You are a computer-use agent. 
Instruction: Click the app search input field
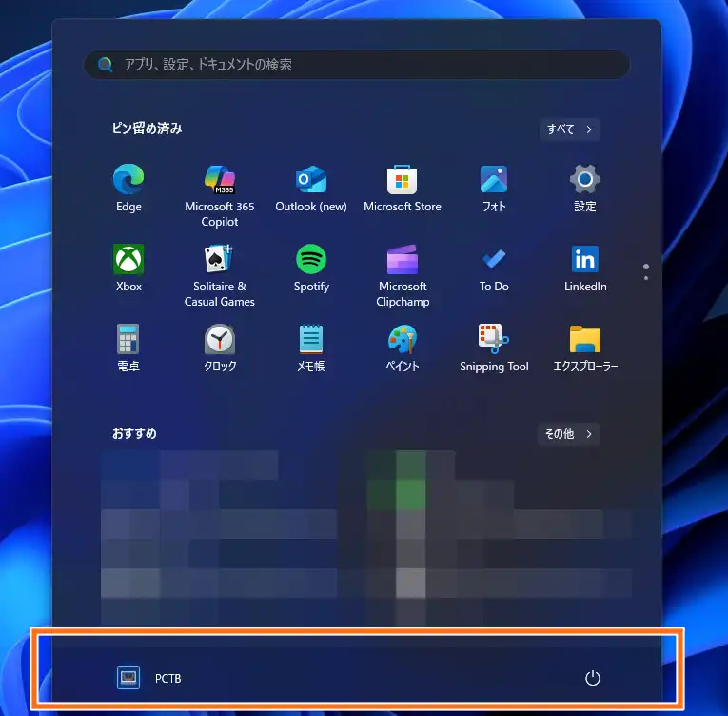click(x=357, y=65)
